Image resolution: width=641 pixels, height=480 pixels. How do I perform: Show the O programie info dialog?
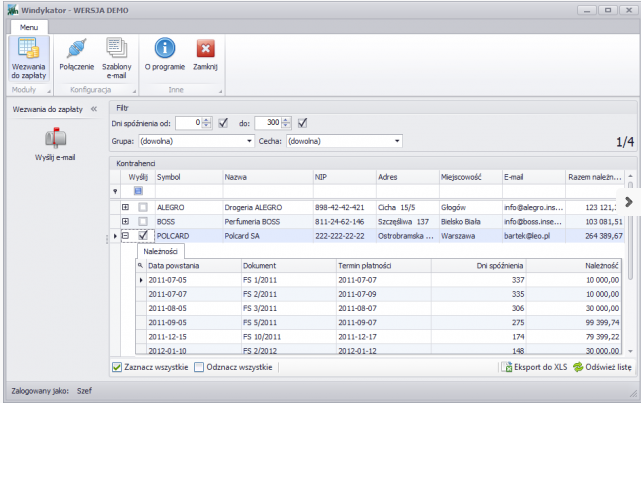click(x=165, y=54)
